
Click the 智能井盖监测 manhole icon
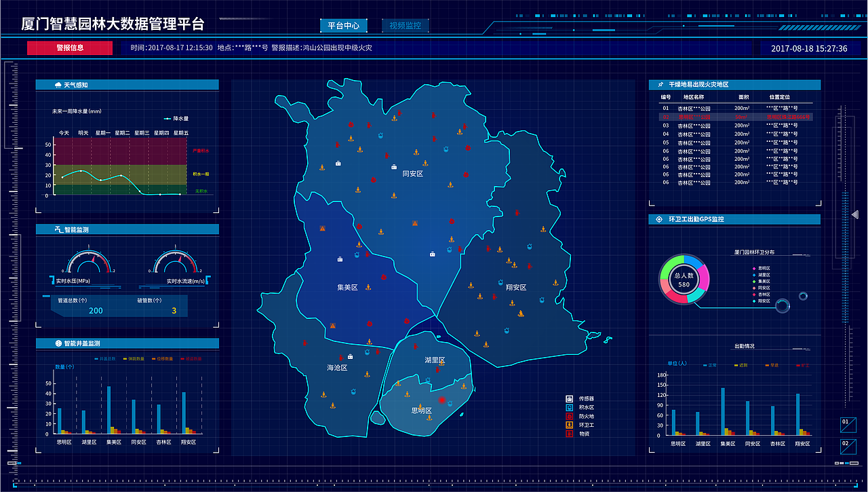click(58, 343)
